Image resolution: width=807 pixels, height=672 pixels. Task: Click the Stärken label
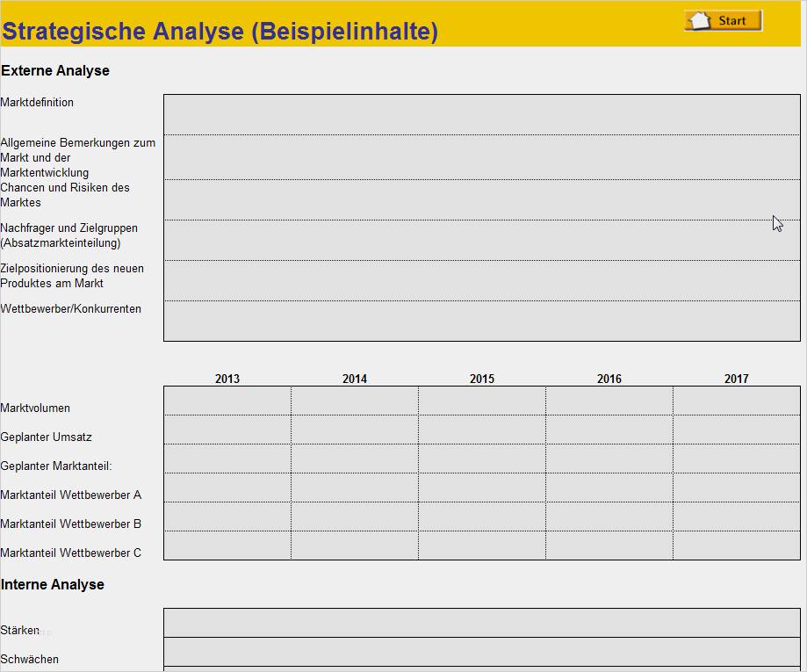point(20,631)
